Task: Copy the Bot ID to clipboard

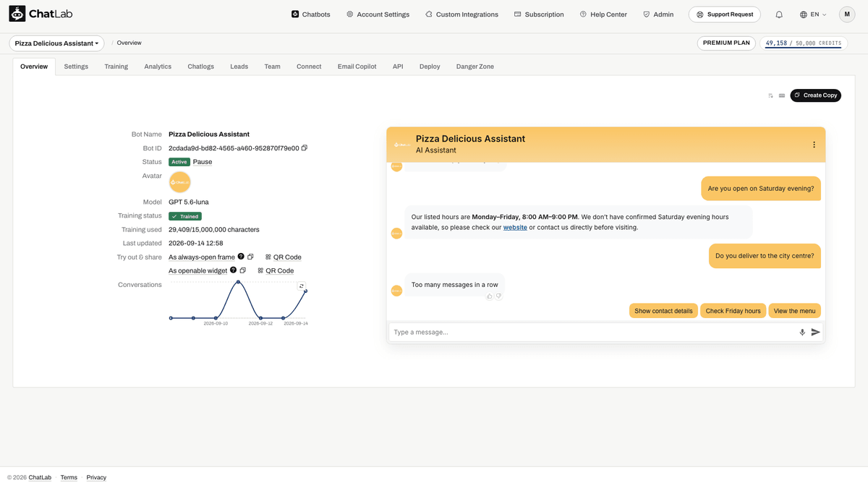Action: pos(305,148)
